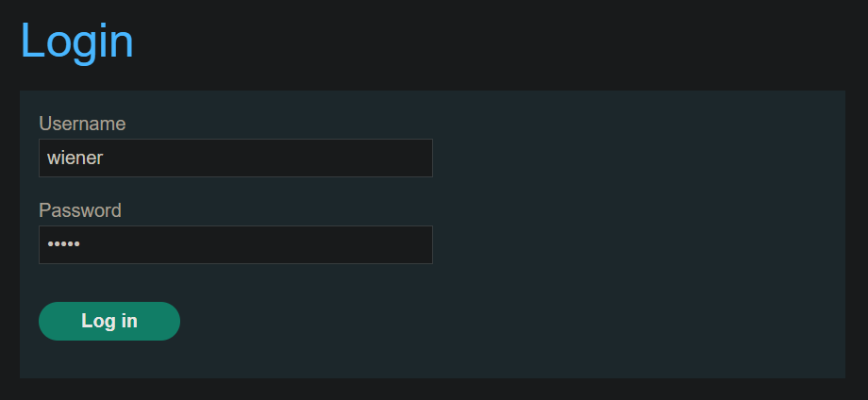Click the green Log in button
The height and width of the screenshot is (400, 868).
(109, 321)
